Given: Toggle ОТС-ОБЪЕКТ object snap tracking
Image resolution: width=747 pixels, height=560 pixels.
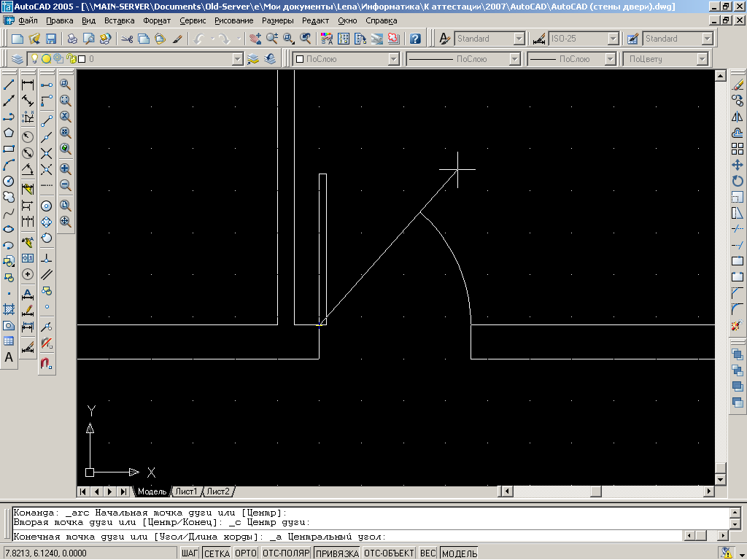Looking at the screenshot, I should pyautogui.click(x=390, y=553).
